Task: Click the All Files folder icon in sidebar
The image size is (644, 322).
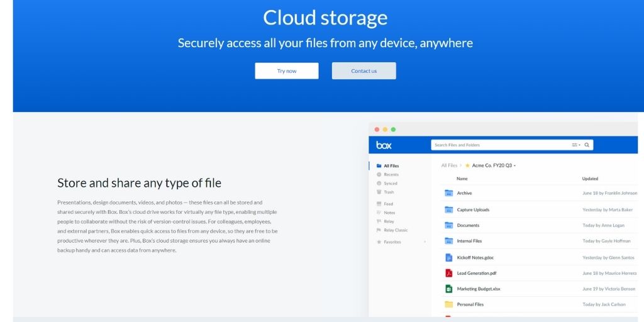Action: [379, 166]
